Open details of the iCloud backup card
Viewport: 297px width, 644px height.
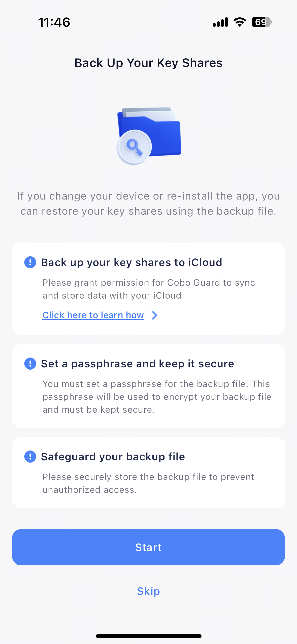pyautogui.click(x=148, y=288)
